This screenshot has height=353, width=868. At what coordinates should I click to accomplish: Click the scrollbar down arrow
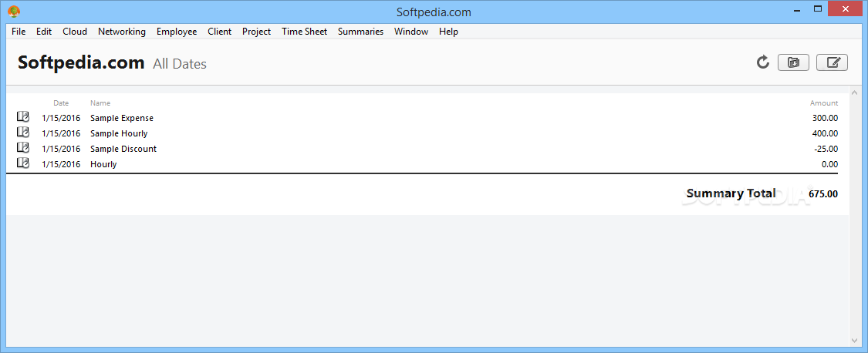854,340
